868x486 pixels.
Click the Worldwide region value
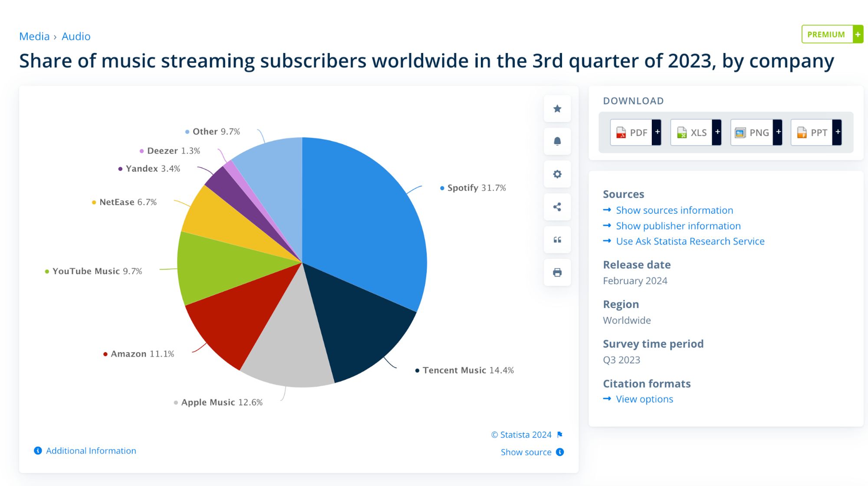[627, 321]
